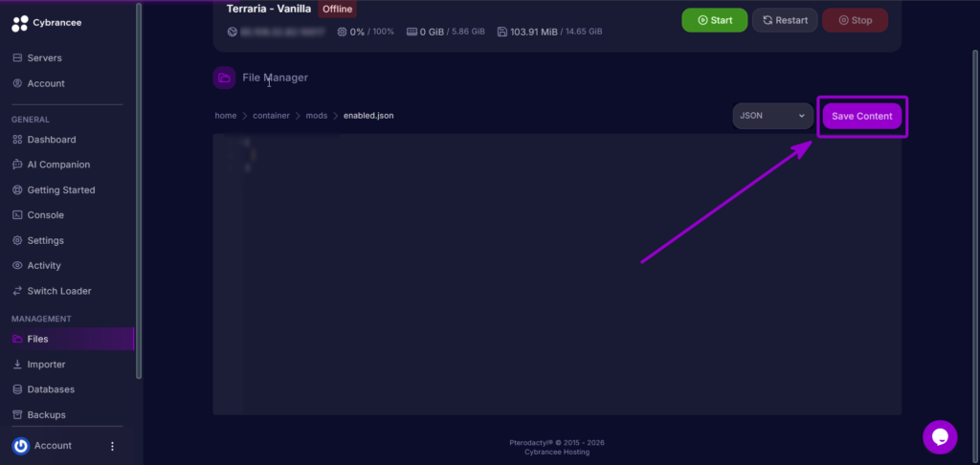Click the Backups archive icon
Image resolution: width=980 pixels, height=465 pixels.
coord(17,415)
